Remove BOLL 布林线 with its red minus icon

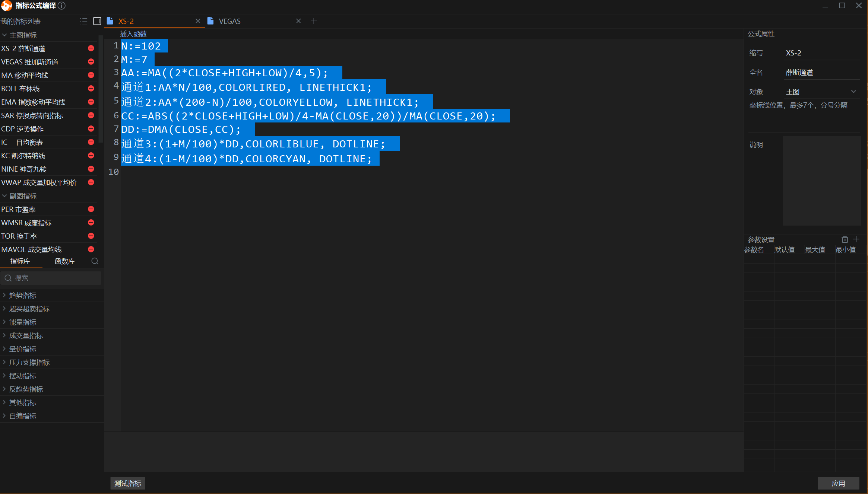tap(91, 89)
